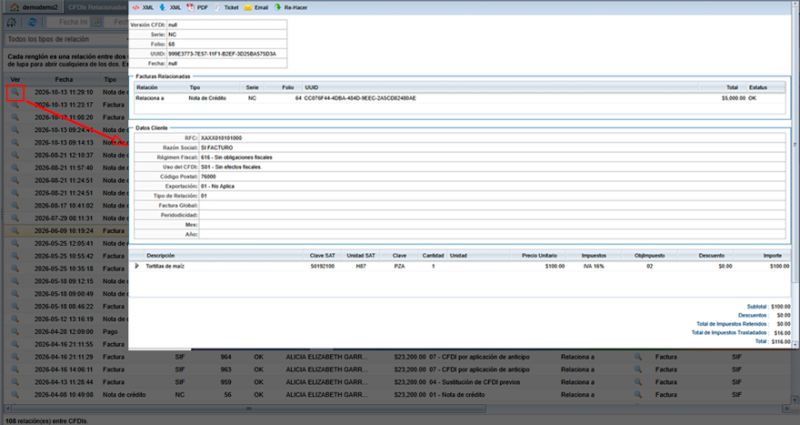Click 'S01 - Sin efectos fiscales' value
Viewport: 800px width, 425px height.
click(231, 167)
